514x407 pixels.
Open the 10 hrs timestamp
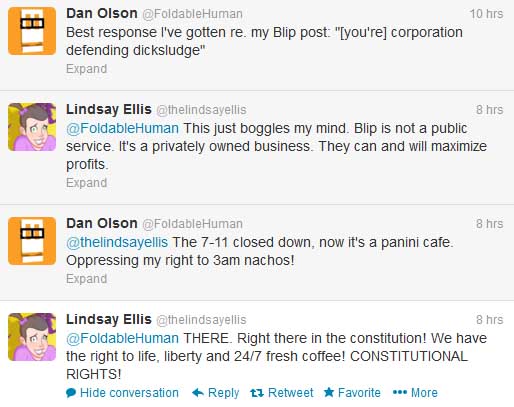tap(486, 14)
